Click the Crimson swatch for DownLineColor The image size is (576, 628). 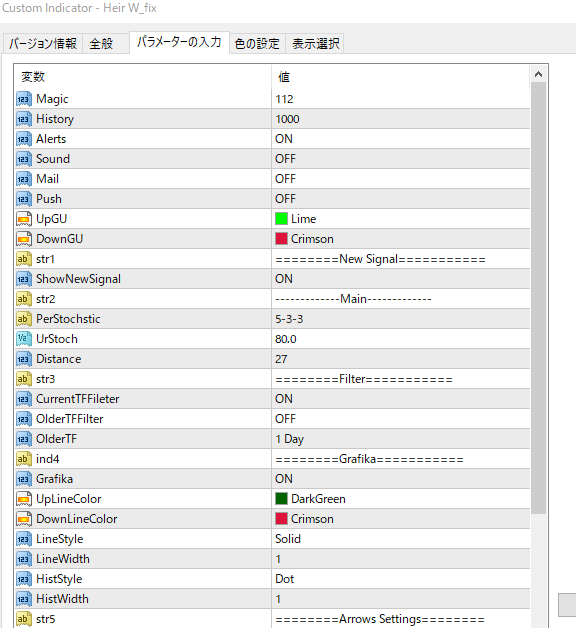click(281, 519)
